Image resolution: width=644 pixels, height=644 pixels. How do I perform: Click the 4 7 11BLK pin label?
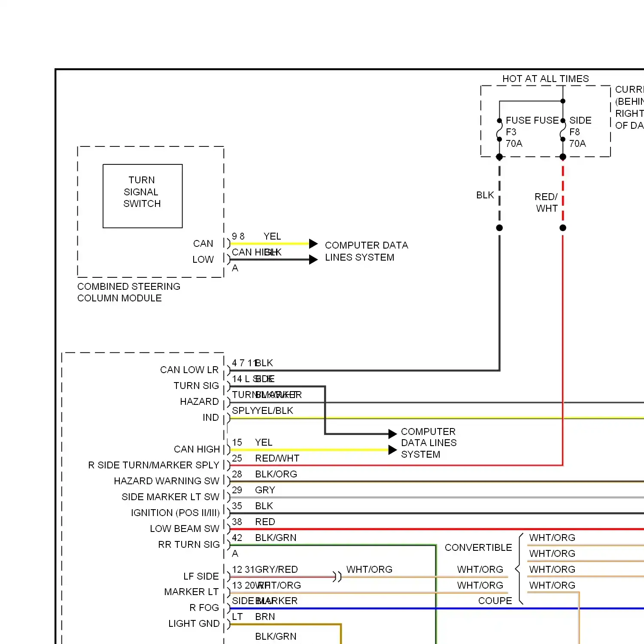(x=252, y=363)
